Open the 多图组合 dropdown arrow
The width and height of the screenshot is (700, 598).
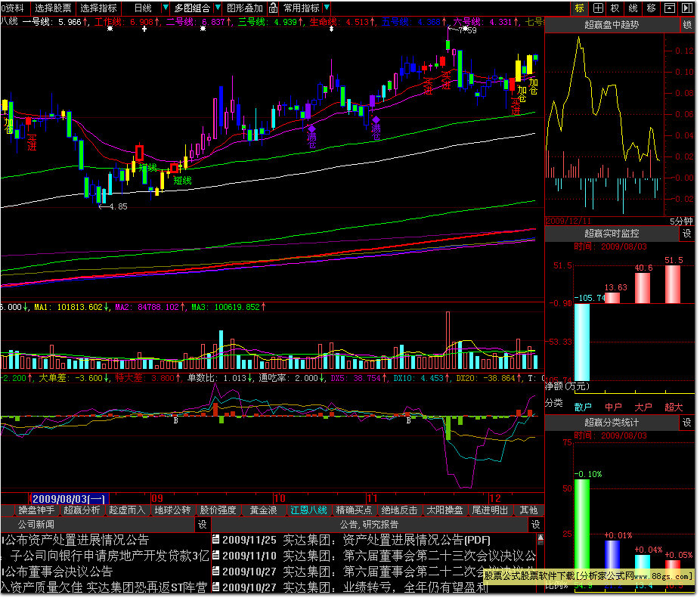218,8
